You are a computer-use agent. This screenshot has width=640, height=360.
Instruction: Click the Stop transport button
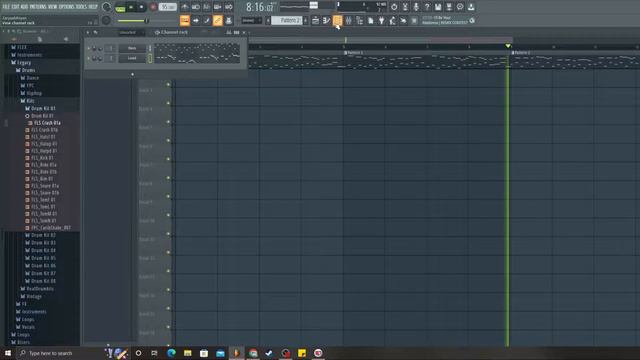click(x=142, y=7)
